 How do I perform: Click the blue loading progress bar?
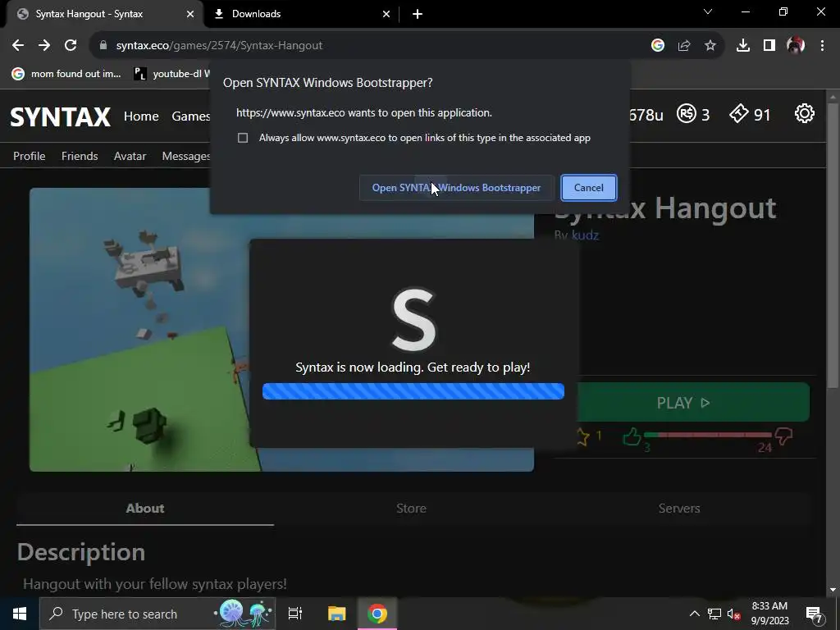(413, 391)
